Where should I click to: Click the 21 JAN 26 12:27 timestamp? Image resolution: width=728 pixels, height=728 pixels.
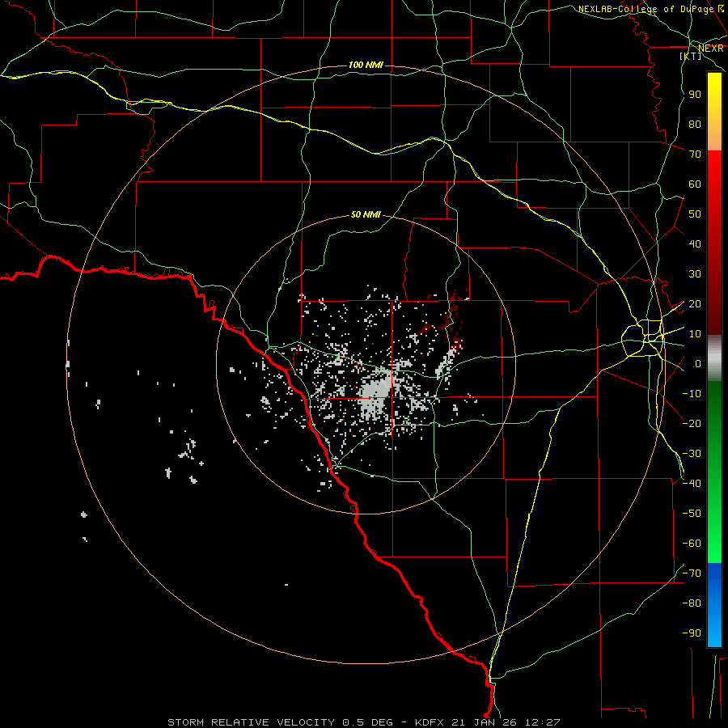(x=506, y=722)
